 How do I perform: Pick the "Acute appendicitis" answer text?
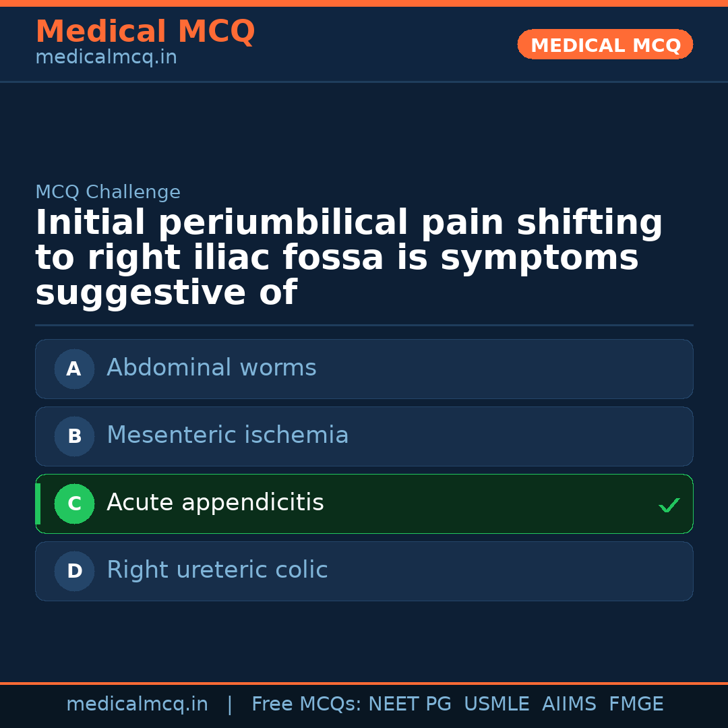point(215,503)
